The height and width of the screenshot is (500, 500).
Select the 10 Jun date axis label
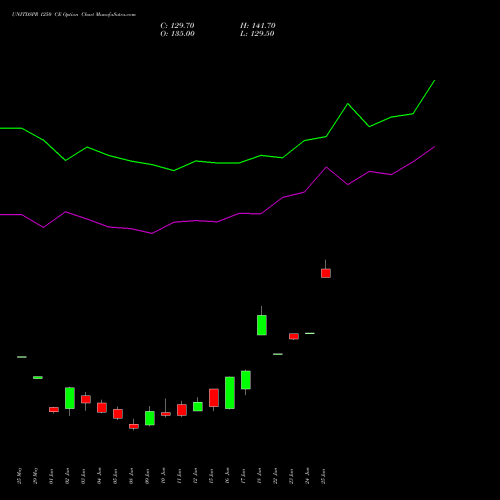point(163,476)
